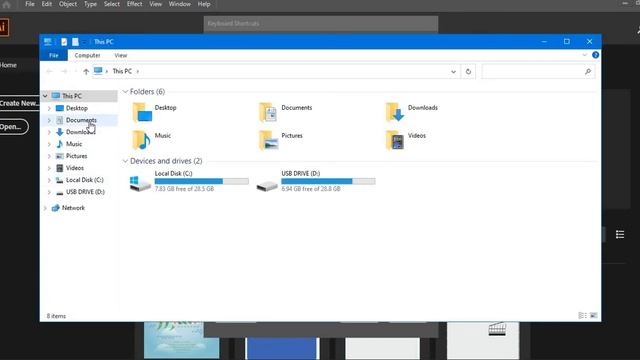Open Illustrator Object menu
Screen dimensions: 640x360
[68, 4]
